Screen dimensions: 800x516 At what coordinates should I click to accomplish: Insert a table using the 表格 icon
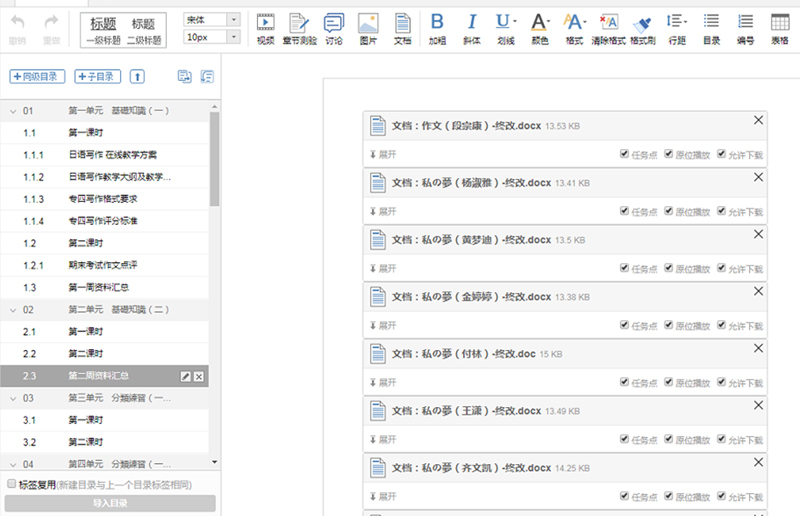pos(779,28)
